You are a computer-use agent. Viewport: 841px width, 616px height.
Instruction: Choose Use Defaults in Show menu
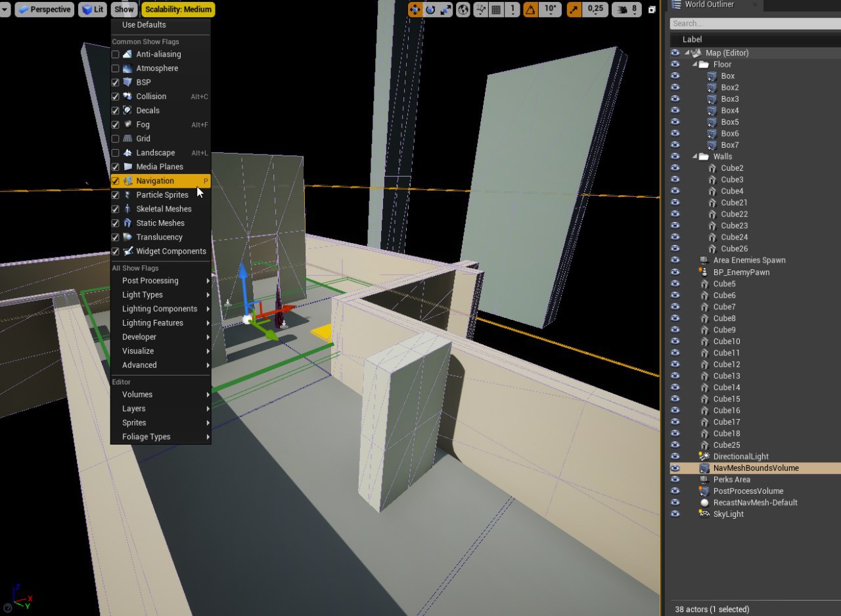click(x=144, y=25)
